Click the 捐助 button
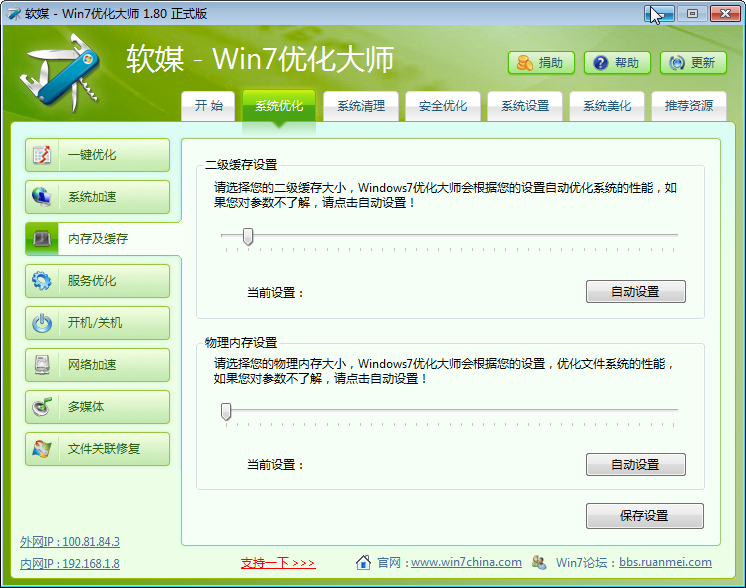Screen dimensions: 746x588 tap(541, 63)
